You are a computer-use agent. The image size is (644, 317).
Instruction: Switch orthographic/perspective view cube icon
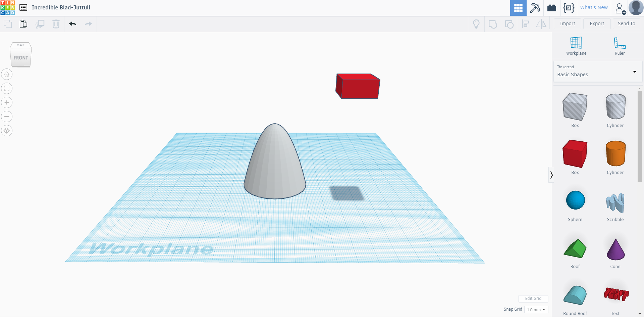pos(7,131)
